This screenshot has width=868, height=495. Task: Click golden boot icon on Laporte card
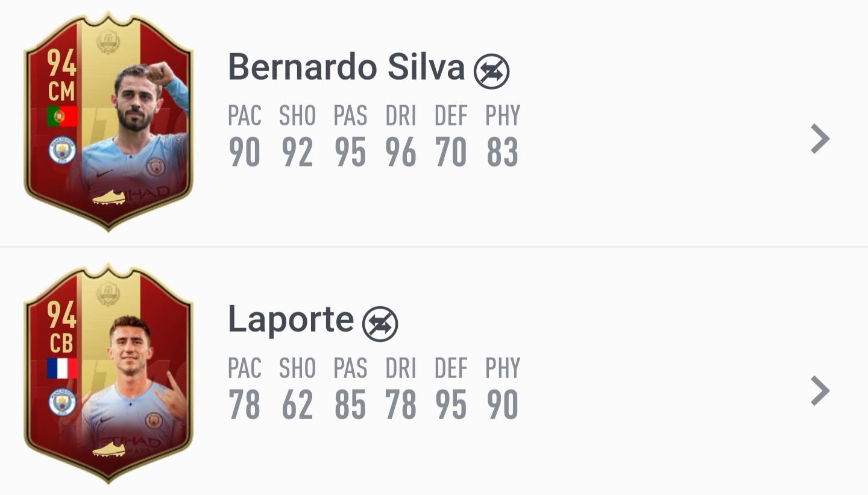(108, 449)
